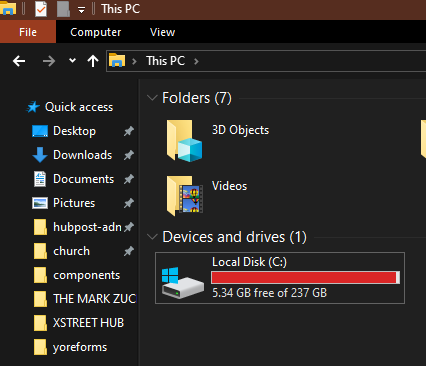The width and height of the screenshot is (426, 366).
Task: Select the Videos folder icon
Action: (x=184, y=196)
